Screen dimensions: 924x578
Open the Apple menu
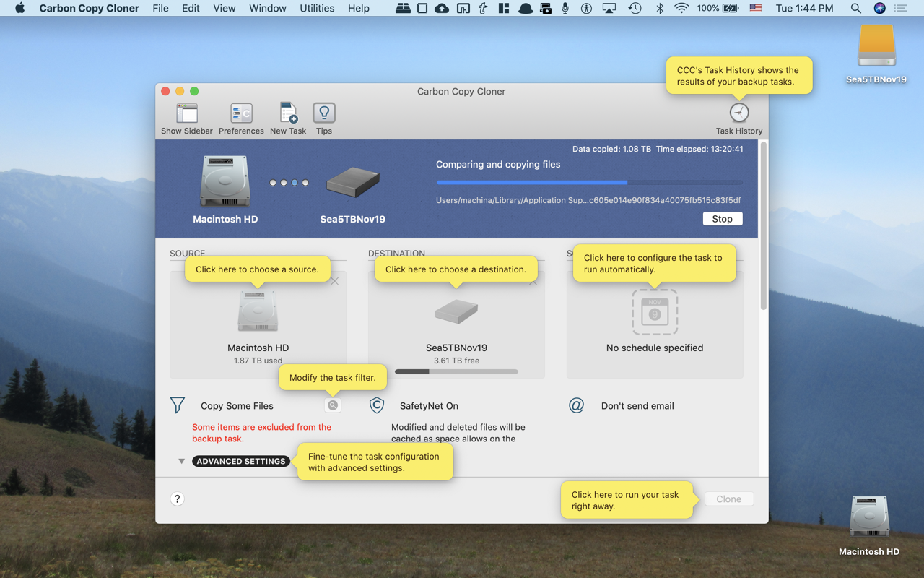click(x=19, y=8)
